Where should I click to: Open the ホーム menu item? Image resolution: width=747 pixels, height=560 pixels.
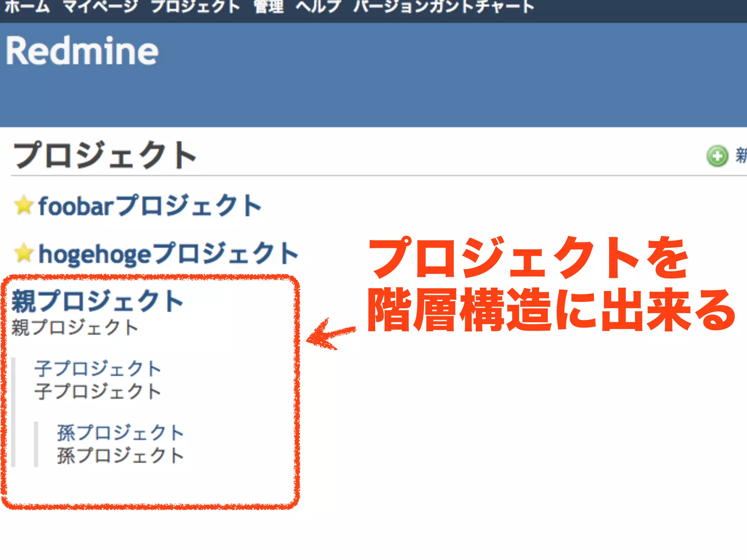point(27,7)
